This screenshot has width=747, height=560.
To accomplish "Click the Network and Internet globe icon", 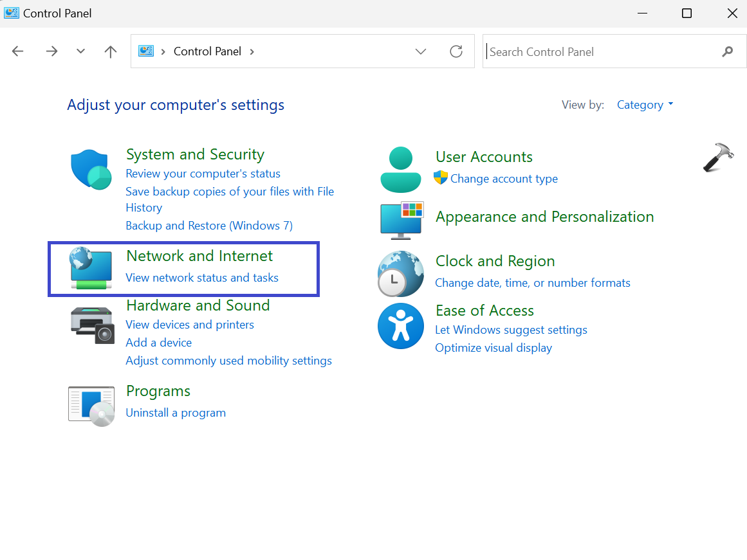I will point(91,268).
